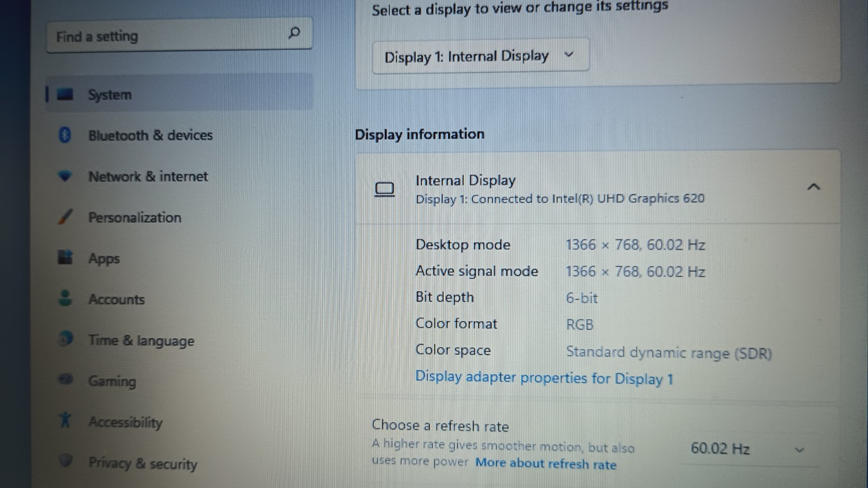Image resolution: width=868 pixels, height=488 pixels.
Task: Click the Bluetooth icon in sidebar
Action: pyautogui.click(x=65, y=135)
